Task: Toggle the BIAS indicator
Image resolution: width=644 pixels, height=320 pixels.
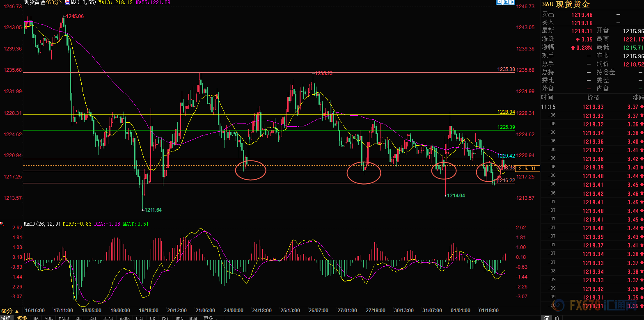Action: (108, 318)
